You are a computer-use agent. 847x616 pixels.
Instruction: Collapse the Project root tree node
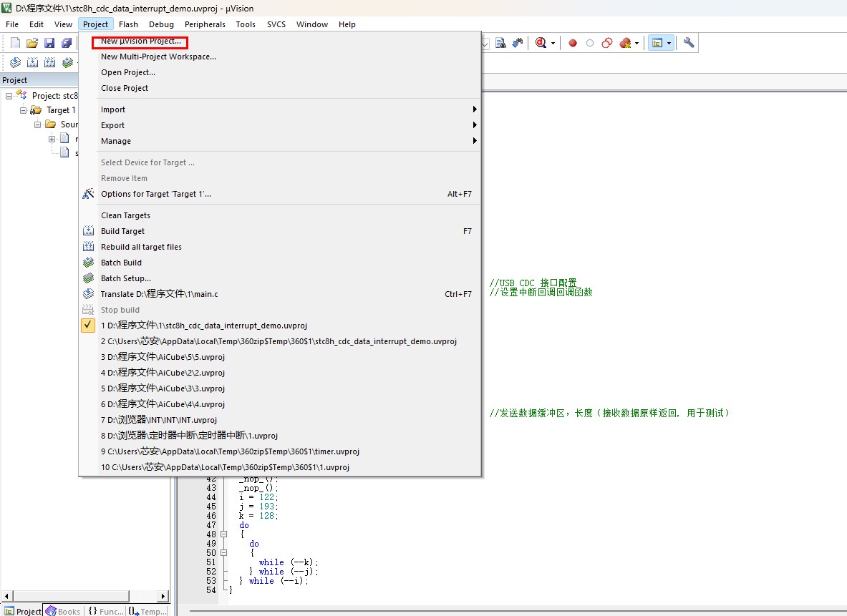click(9, 96)
